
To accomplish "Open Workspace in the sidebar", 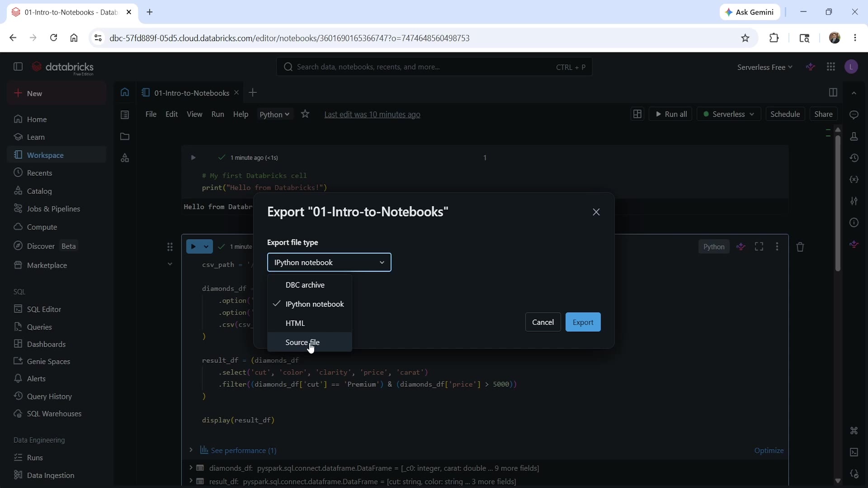I will point(57,155).
